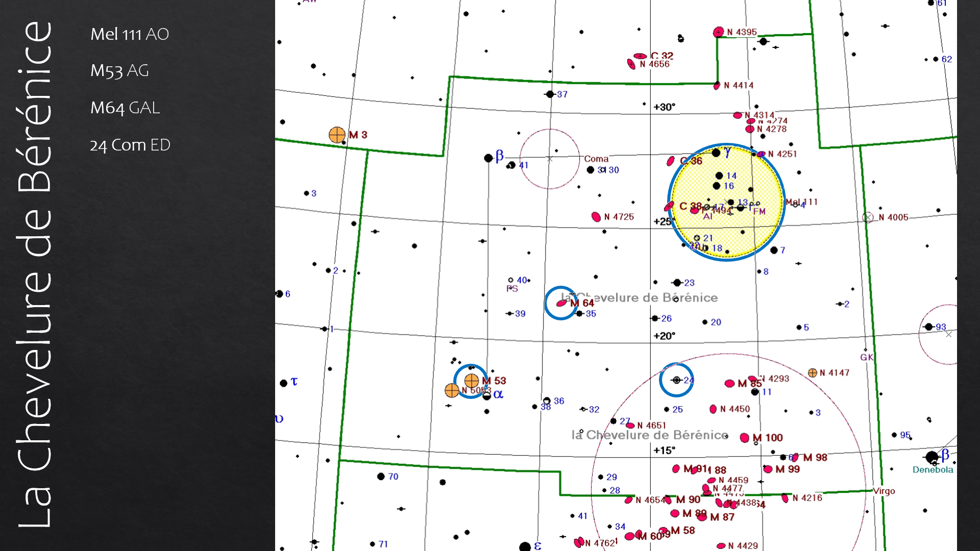Click the star 93 label at right
This screenshot has height=551, width=980.
point(941,327)
